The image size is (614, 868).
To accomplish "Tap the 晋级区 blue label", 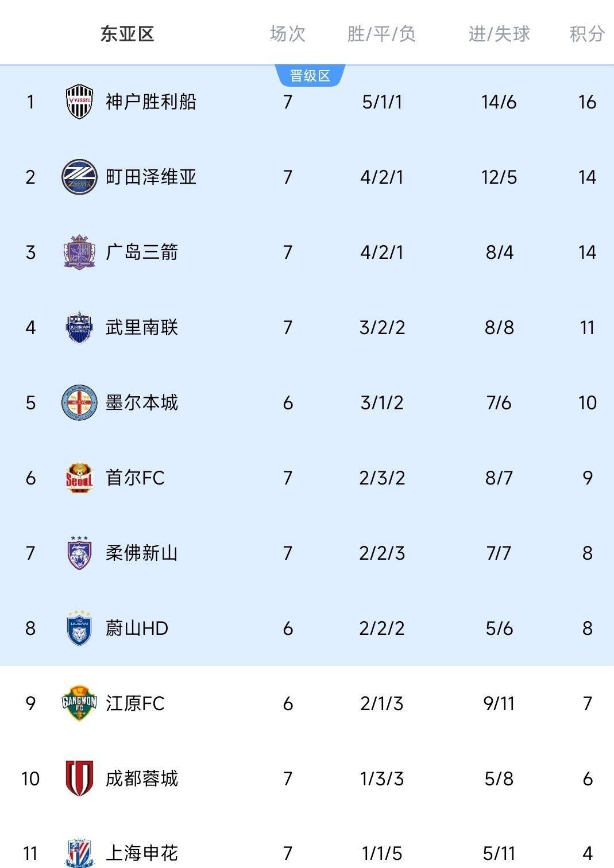I will (x=310, y=76).
